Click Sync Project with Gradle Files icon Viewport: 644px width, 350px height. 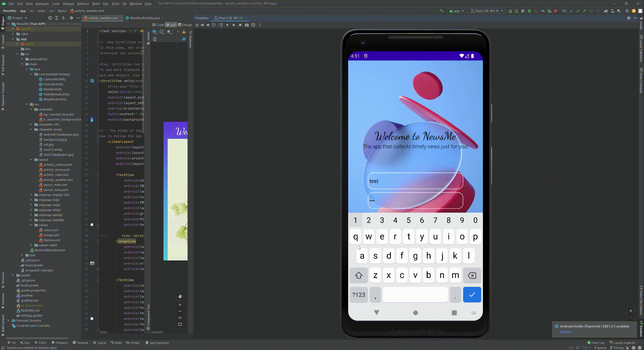click(x=606, y=11)
